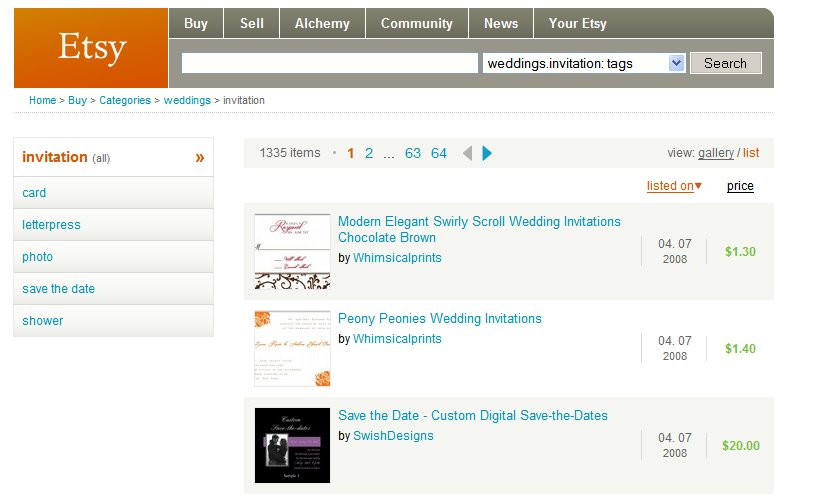This screenshot has width=824, height=504.
Task: Expand invitation category double-arrow icon
Action: [200, 157]
